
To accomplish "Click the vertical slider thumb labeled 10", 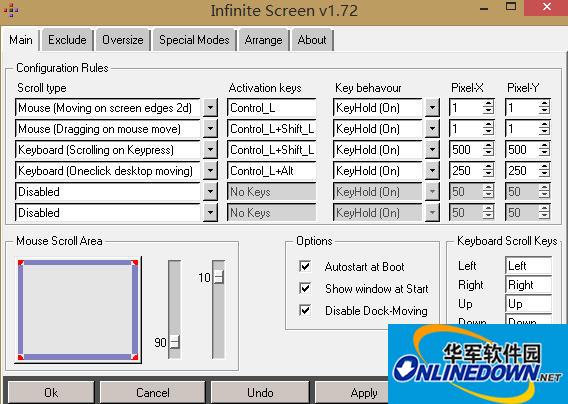I will coord(218,277).
